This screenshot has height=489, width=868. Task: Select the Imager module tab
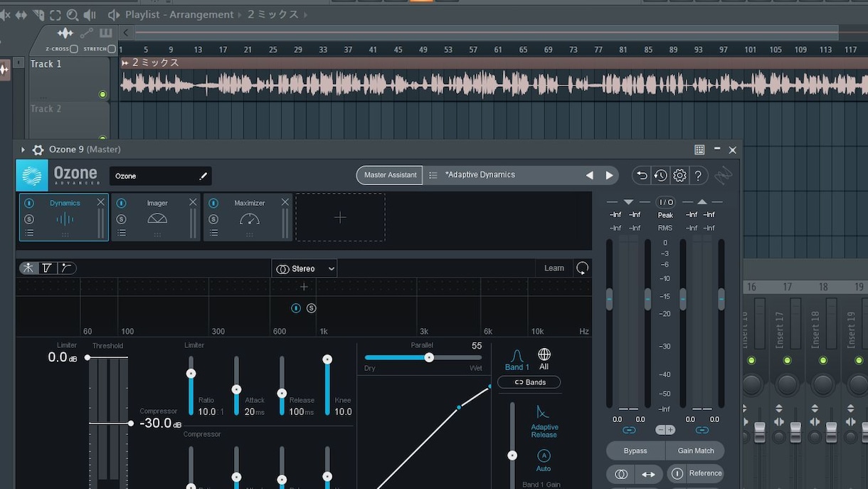(x=157, y=217)
